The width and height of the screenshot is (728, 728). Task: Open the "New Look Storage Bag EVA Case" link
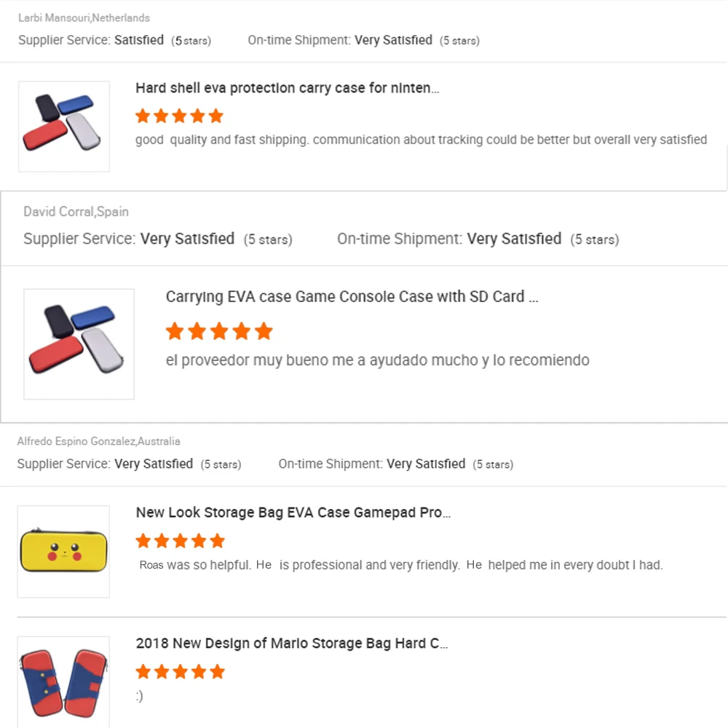click(x=293, y=513)
